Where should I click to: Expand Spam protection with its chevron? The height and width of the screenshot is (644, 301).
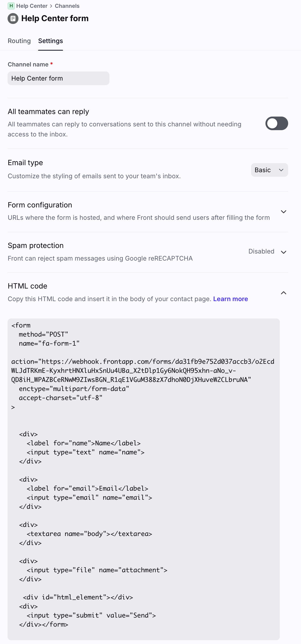(x=283, y=252)
